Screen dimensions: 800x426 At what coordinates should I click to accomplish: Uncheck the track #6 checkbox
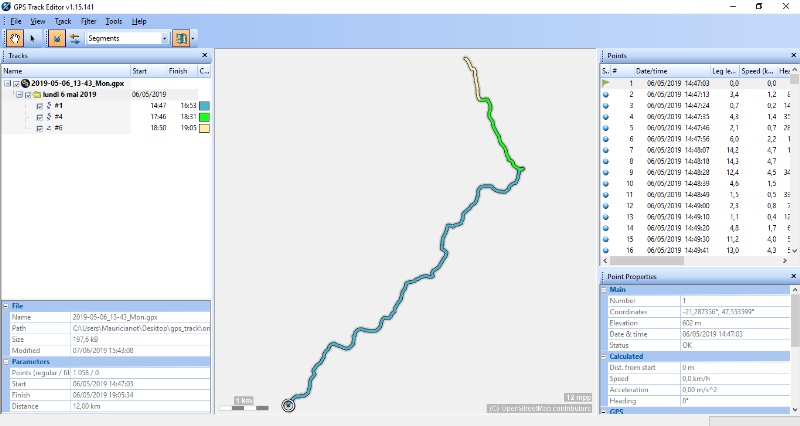40,129
